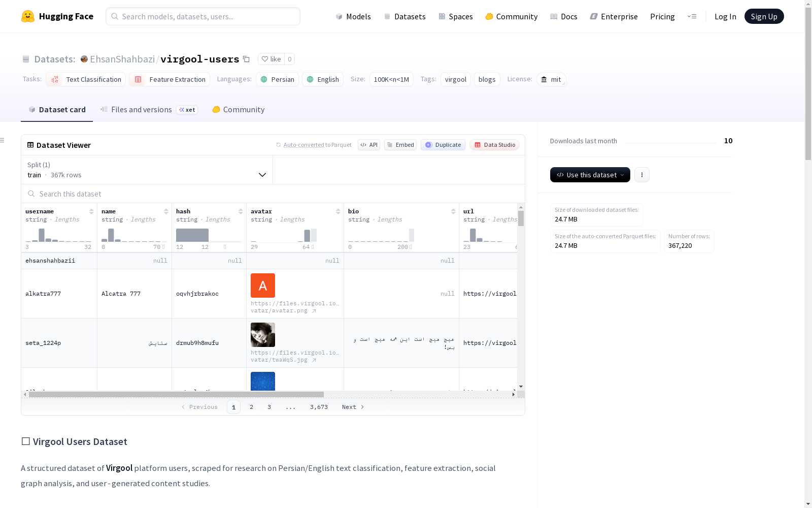This screenshot has height=508, width=812.
Task: Open the more options kebab menu
Action: point(642,175)
